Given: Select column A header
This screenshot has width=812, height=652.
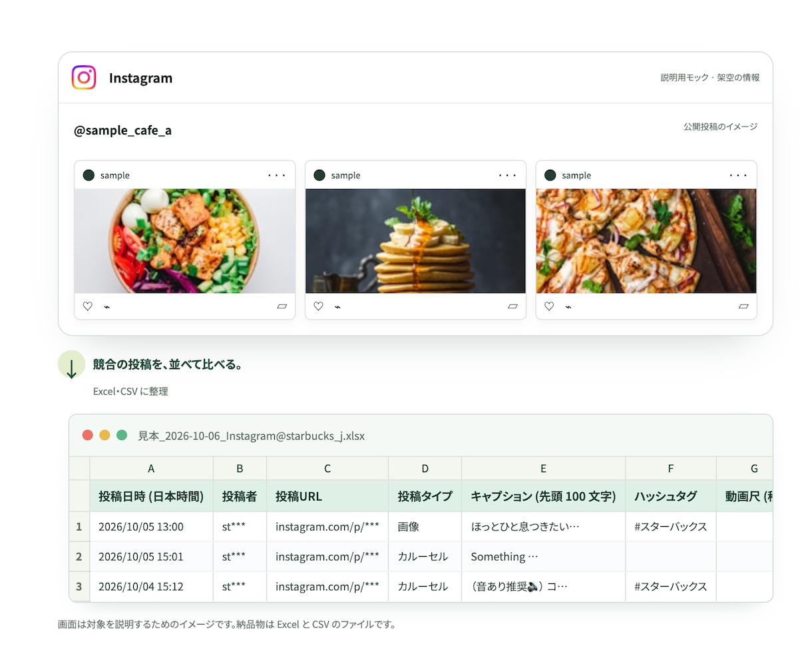Looking at the screenshot, I should coord(151,468).
